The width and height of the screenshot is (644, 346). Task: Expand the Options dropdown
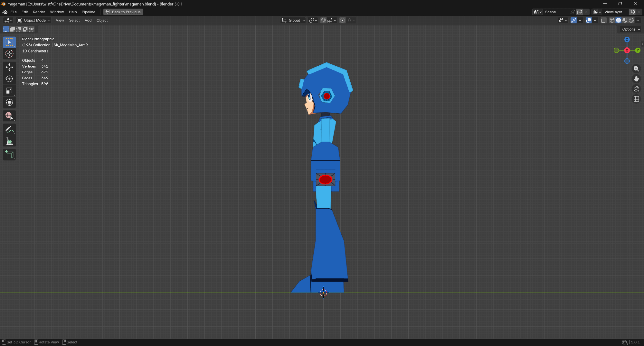tap(631, 29)
